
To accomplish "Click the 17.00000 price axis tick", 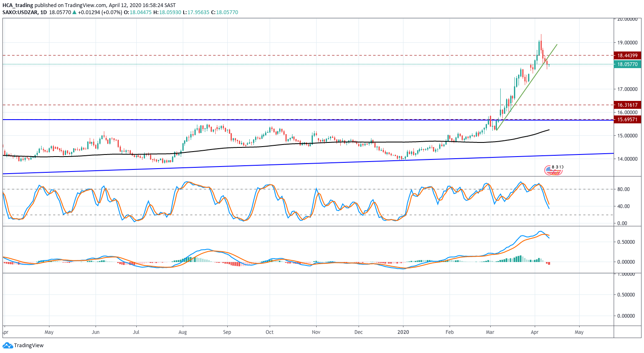I will coord(627,89).
